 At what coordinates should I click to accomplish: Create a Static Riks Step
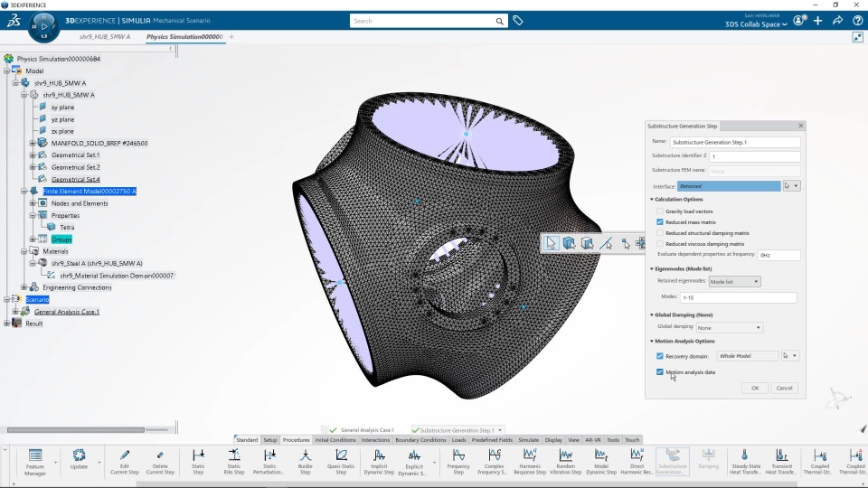233,462
